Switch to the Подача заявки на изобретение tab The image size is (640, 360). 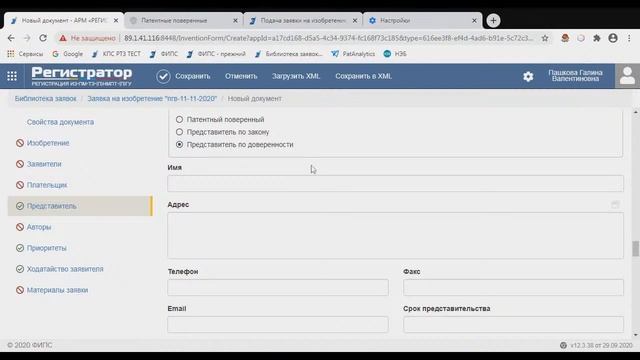(x=302, y=20)
